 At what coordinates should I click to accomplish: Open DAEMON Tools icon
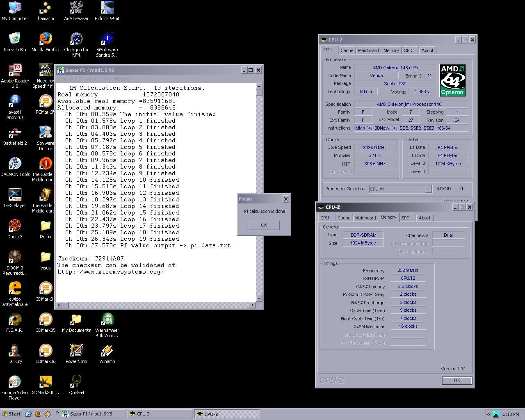pyautogui.click(x=15, y=167)
